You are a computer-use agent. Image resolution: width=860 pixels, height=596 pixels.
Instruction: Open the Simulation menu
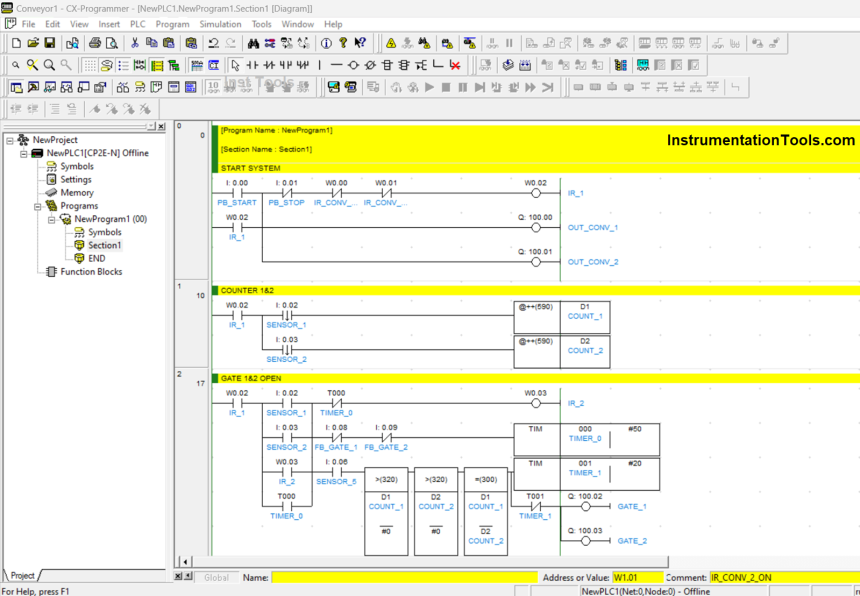[x=220, y=24]
